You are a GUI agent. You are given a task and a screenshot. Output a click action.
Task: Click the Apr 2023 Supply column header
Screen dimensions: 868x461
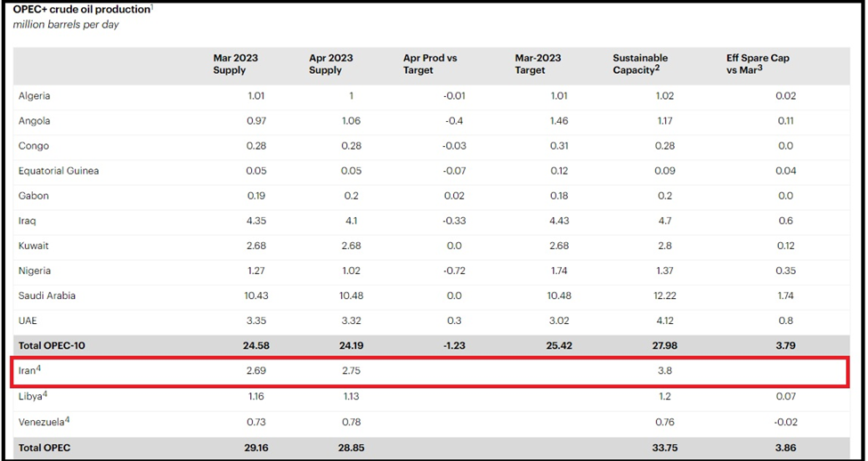[330, 64]
